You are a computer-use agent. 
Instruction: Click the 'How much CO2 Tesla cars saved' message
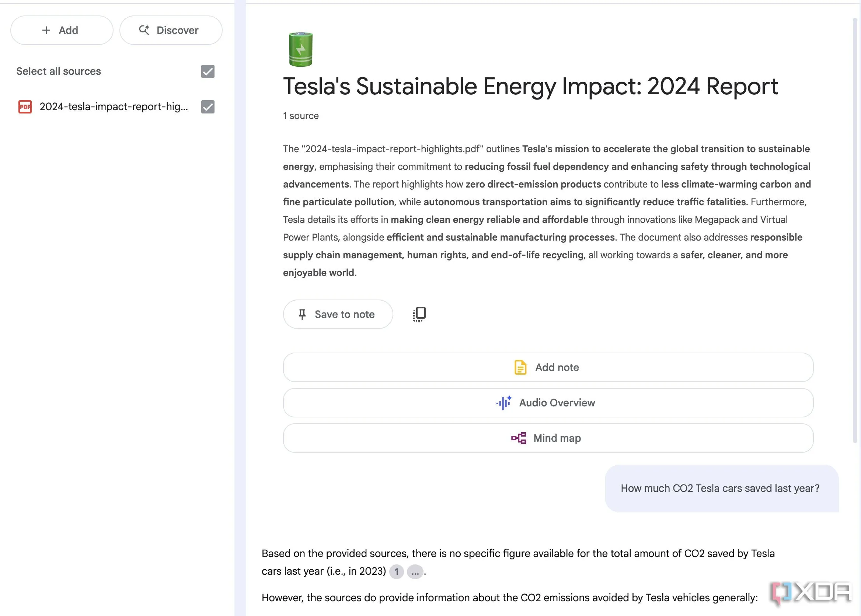721,488
